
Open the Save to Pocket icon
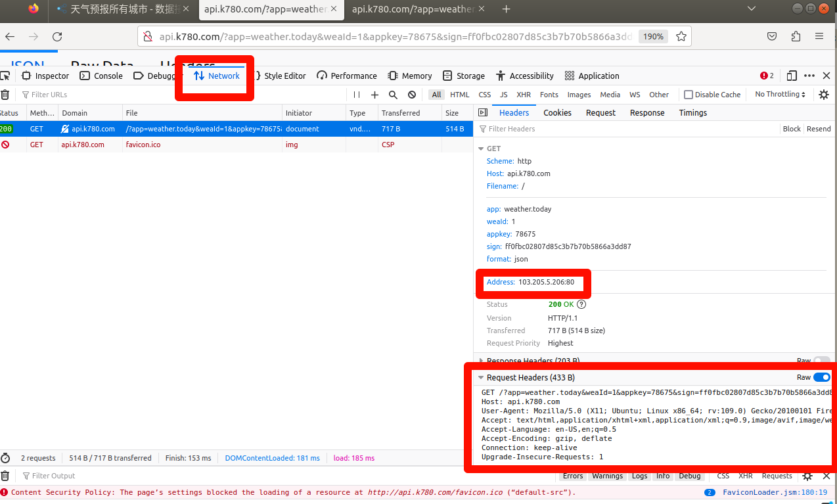tap(773, 37)
